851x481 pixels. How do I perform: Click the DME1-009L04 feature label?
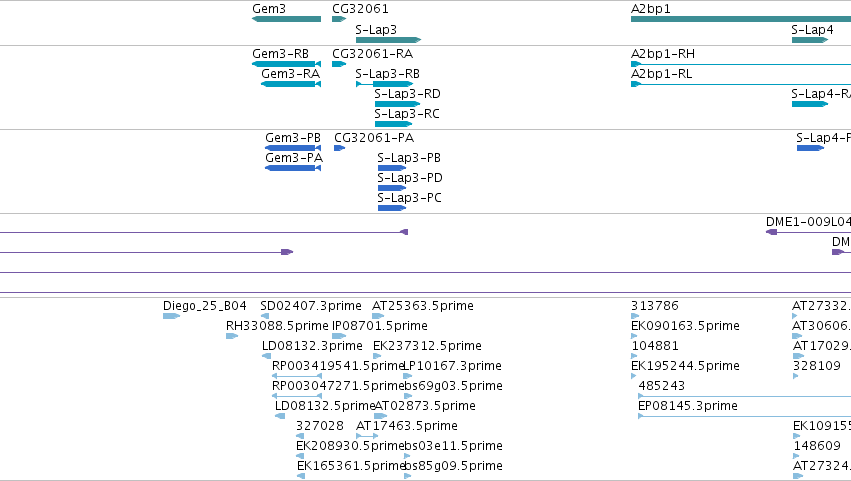808,221
